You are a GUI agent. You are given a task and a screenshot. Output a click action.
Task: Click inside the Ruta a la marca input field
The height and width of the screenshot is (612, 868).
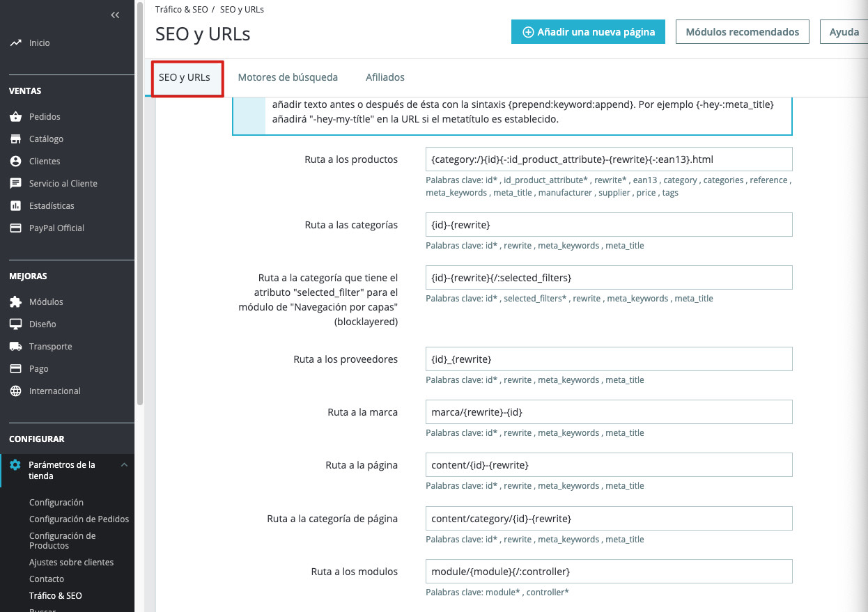tap(609, 411)
